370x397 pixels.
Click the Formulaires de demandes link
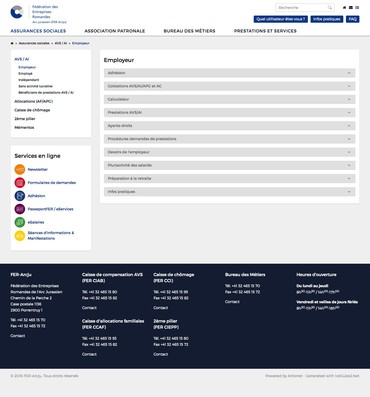point(52,183)
